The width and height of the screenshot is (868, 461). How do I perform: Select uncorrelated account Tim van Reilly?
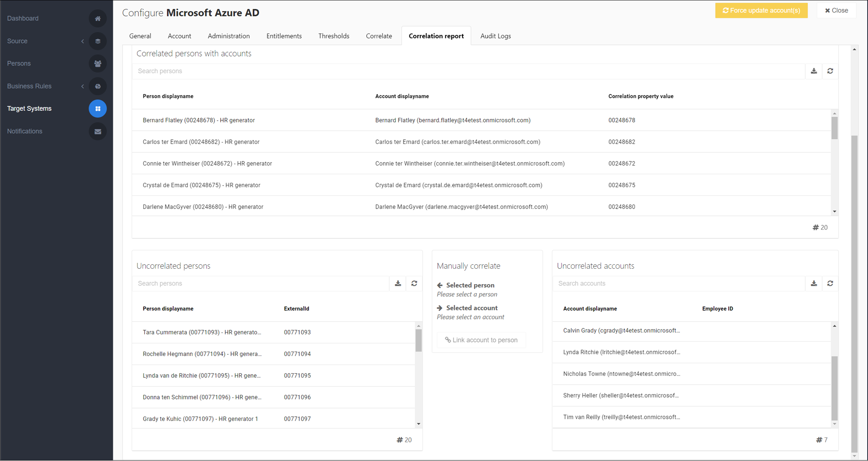692,417
